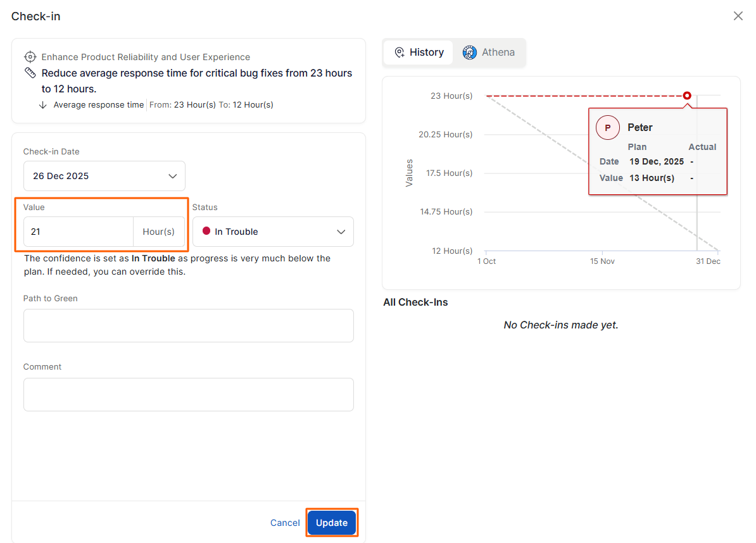756x543 pixels.
Task: Click the All Check-Ins heading
Action: click(415, 302)
